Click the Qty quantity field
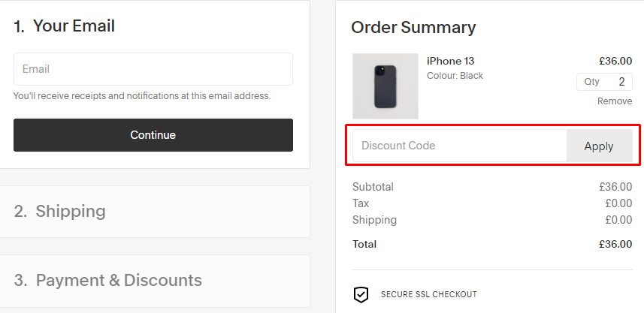The width and height of the screenshot is (644, 313). (x=604, y=82)
